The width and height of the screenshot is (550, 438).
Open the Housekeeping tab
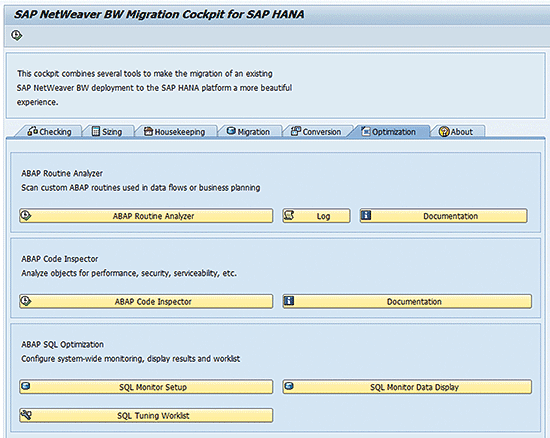pyautogui.click(x=175, y=132)
